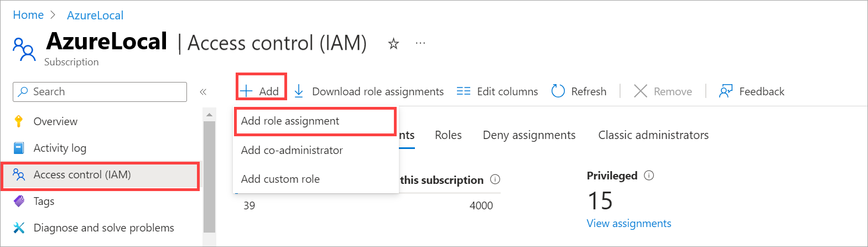Focus the sidebar Search field
The image size is (868, 247).
pos(100,92)
